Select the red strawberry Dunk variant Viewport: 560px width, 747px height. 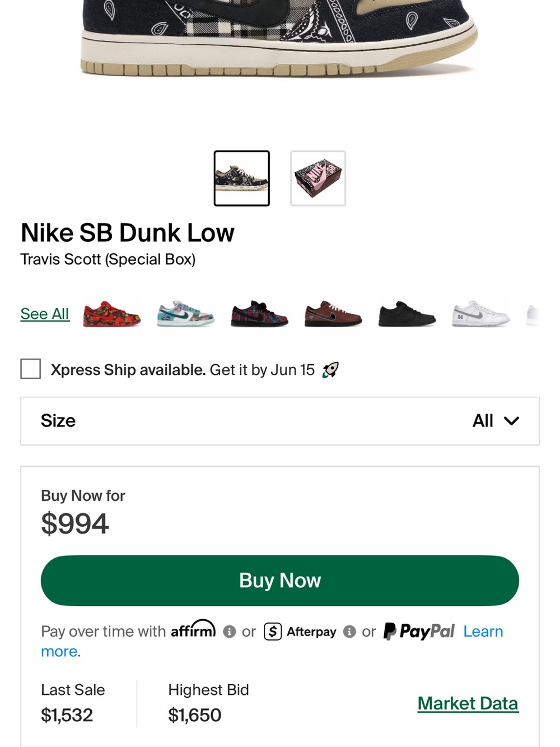tap(111, 314)
